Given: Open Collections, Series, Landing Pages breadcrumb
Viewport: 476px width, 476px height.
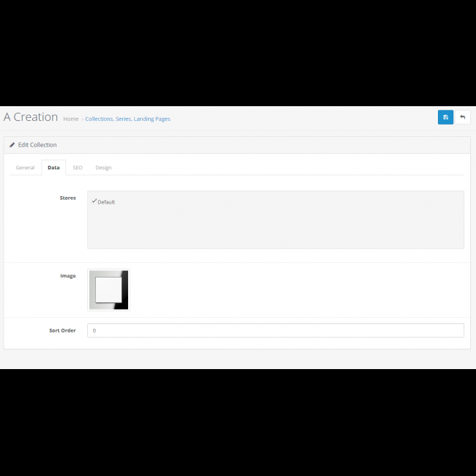Looking at the screenshot, I should coord(127,119).
